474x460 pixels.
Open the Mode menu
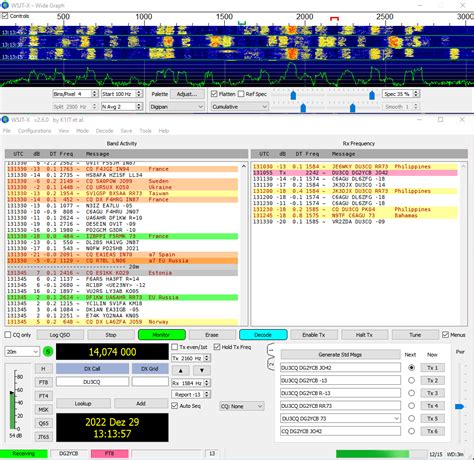coord(82,131)
